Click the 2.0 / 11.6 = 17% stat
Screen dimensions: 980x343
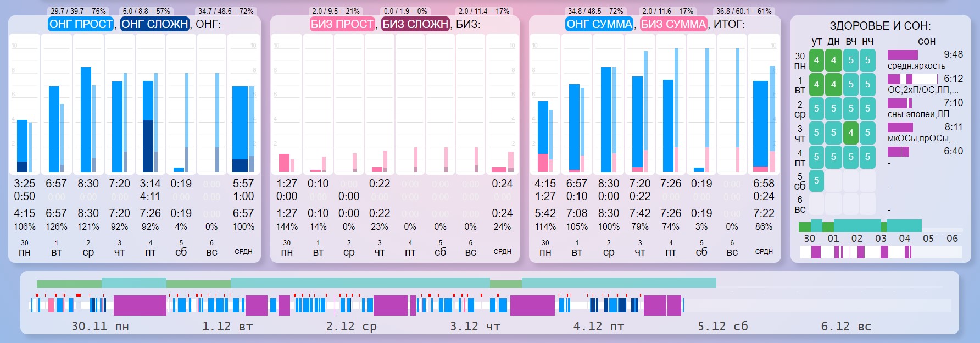coord(667,11)
